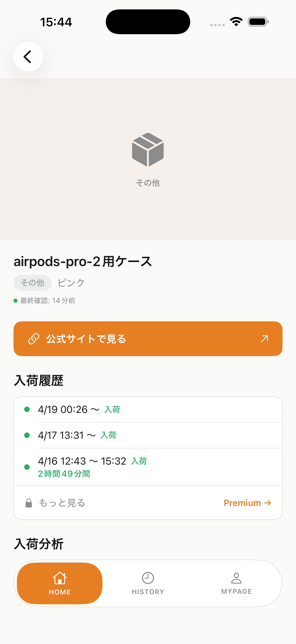The height and width of the screenshot is (644, 296).
Task: Select the 4/19 00:26 restock entry
Action: point(148,410)
